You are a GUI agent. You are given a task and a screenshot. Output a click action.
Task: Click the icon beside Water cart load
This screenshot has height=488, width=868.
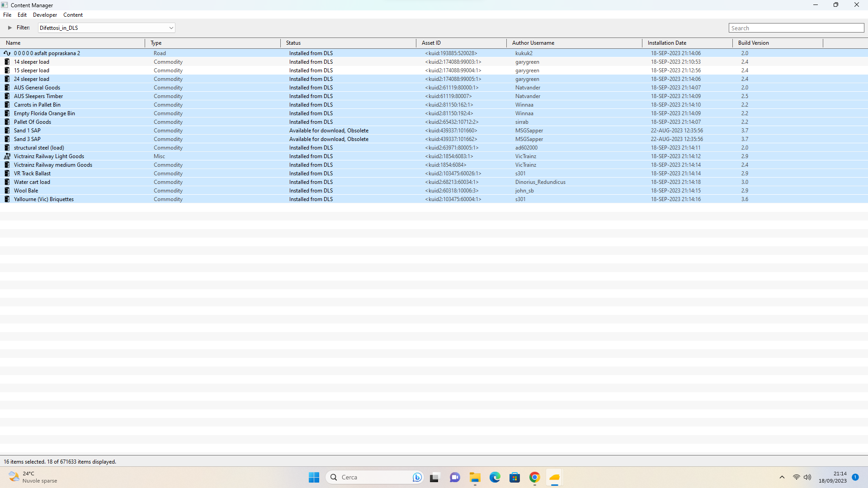pos(7,182)
